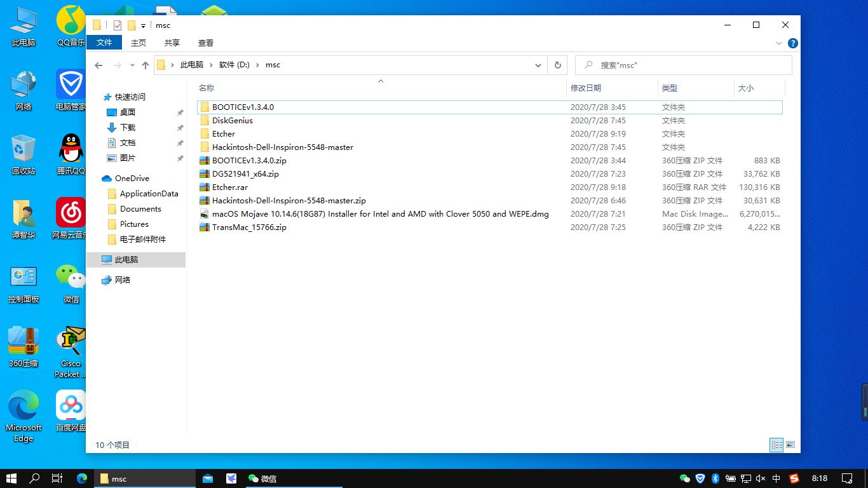Screen dimensions: 868x488
Task: Select the DiskGenius folder
Action: point(489,121)
